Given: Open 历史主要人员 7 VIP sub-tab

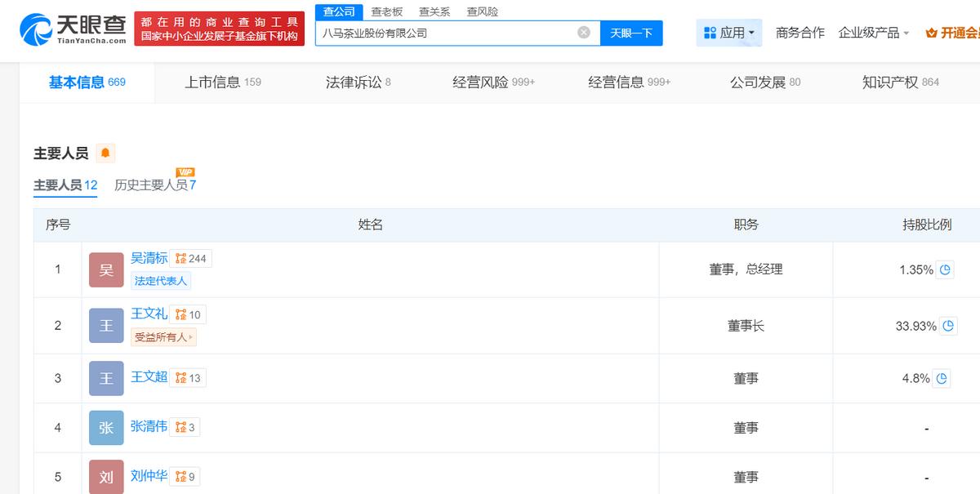Looking at the screenshot, I should (x=155, y=185).
